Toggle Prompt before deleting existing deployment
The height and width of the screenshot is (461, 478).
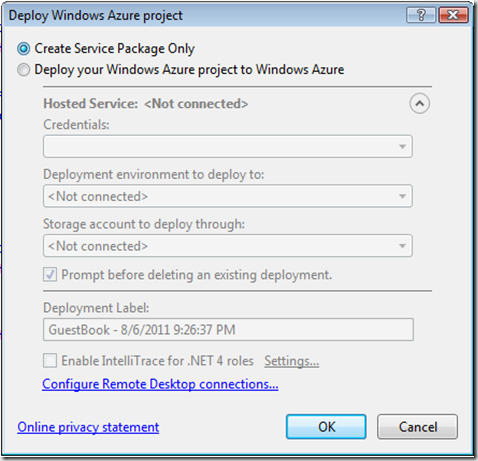pyautogui.click(x=50, y=275)
